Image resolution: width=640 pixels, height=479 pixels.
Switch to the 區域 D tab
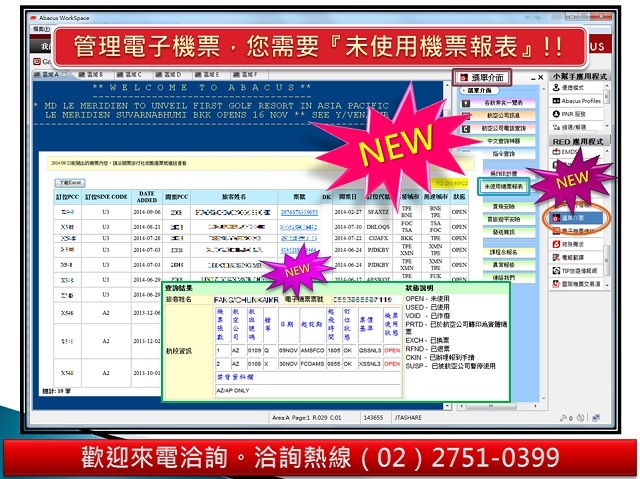tap(173, 75)
